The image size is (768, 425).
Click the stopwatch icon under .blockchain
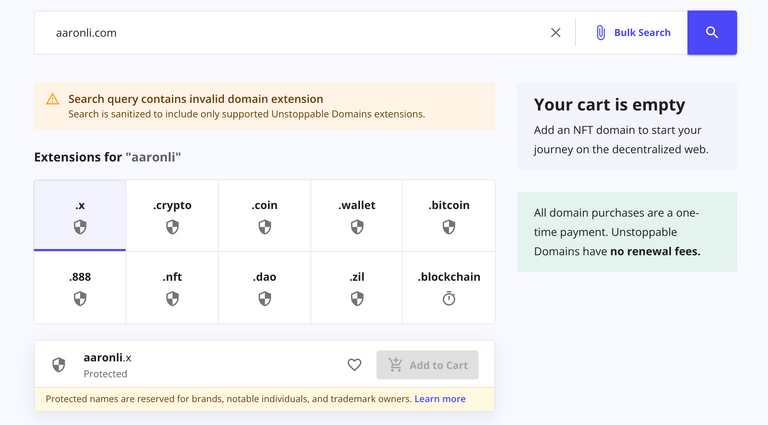tap(449, 298)
